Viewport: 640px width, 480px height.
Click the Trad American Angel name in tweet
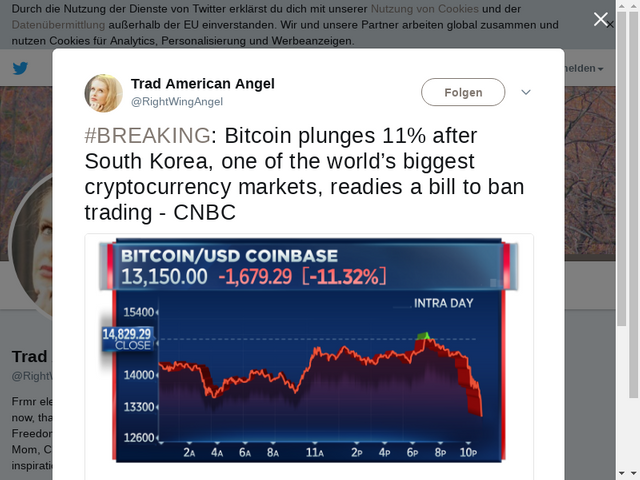tap(203, 83)
